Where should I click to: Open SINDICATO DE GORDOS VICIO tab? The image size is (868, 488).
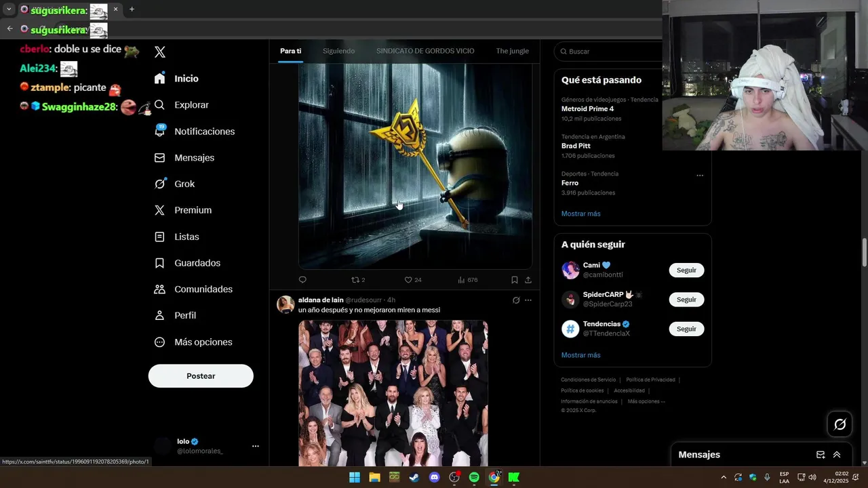(425, 51)
